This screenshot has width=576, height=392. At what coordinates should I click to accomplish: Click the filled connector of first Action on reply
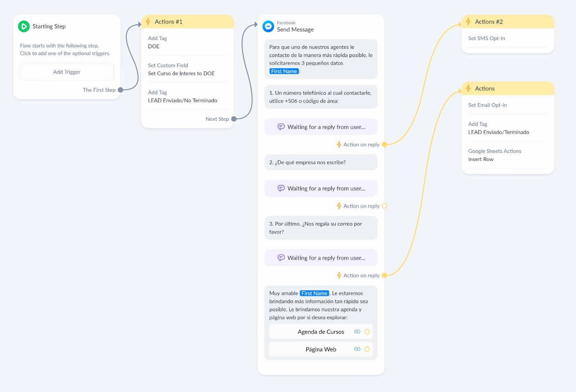click(384, 145)
